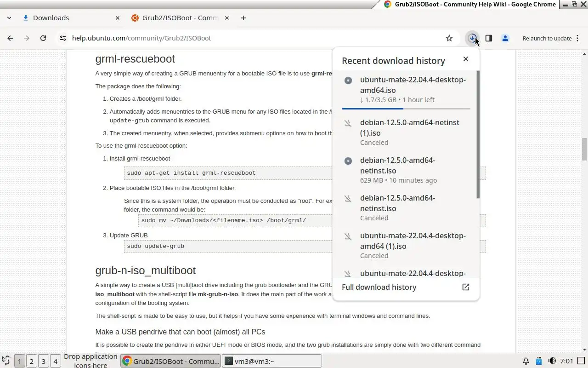The width and height of the screenshot is (588, 368).
Task: Open the Chrome downloads toolbar icon
Action: pos(472,38)
